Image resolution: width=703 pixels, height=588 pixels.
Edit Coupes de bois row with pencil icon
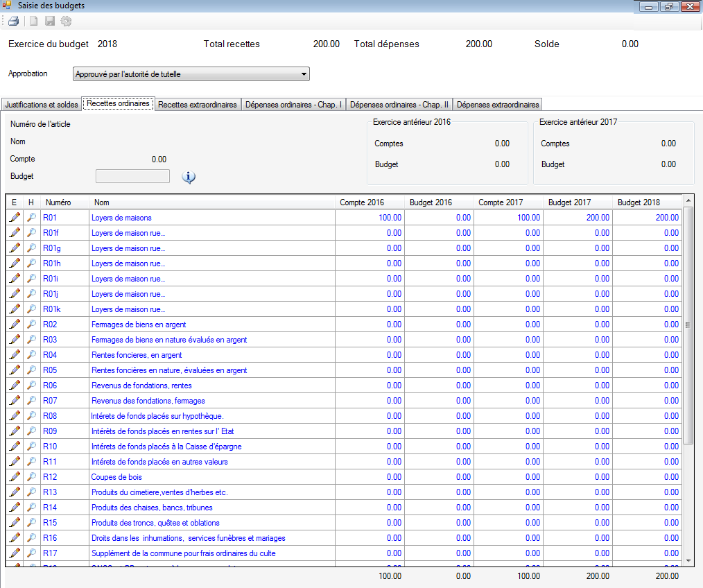(x=15, y=477)
